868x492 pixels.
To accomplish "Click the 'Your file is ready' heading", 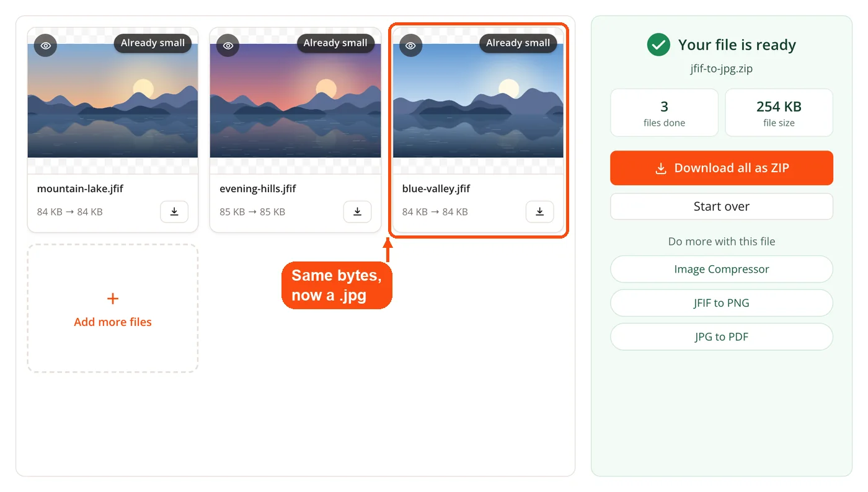I will click(737, 45).
